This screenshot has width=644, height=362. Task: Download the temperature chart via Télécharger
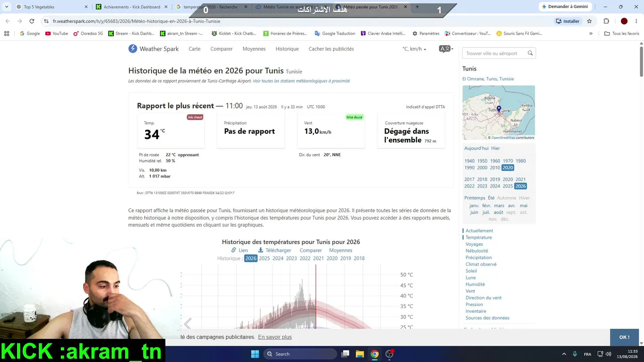coord(275,250)
